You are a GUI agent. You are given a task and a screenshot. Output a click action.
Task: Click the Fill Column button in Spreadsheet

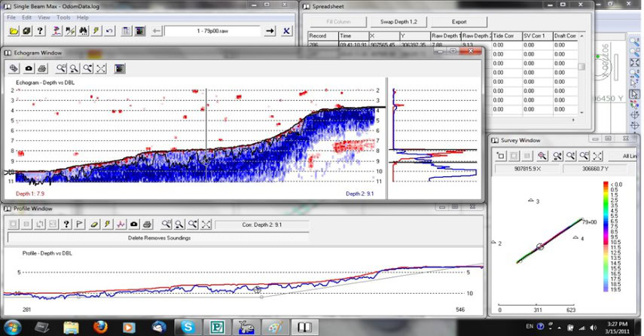[x=338, y=22]
